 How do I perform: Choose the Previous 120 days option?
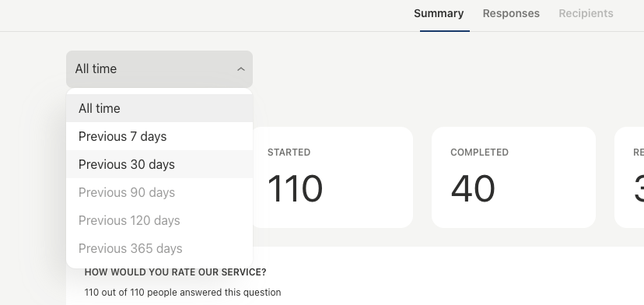click(159, 220)
